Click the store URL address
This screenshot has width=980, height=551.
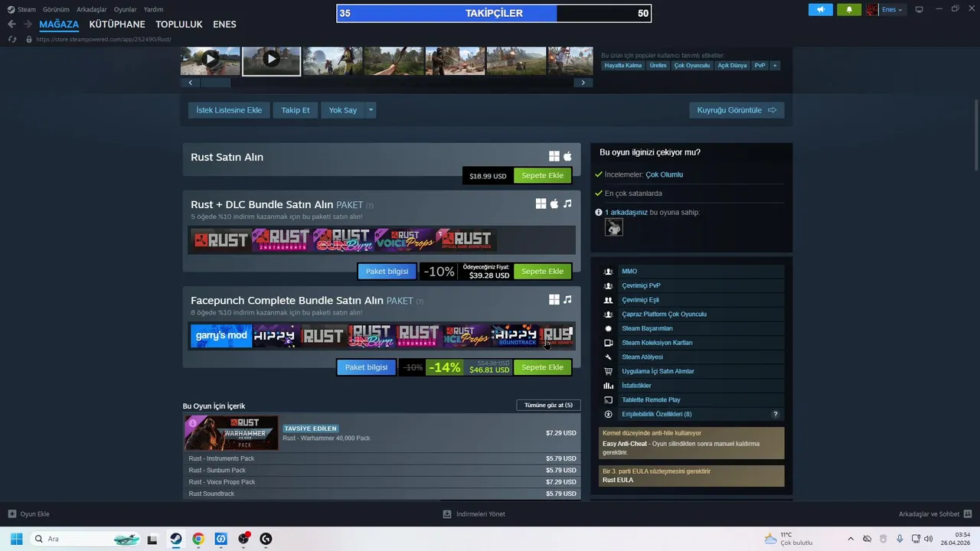click(x=103, y=39)
